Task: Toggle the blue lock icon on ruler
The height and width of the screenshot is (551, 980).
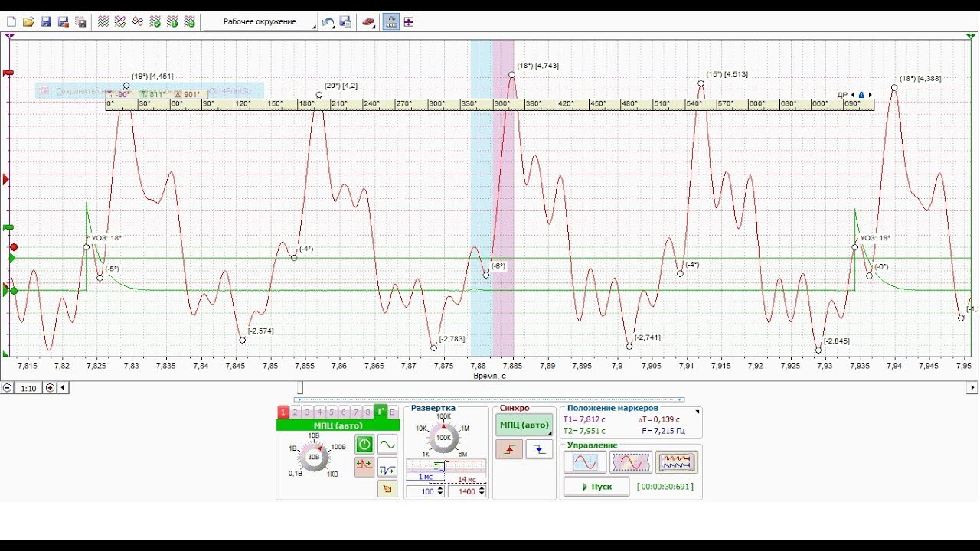Action: tap(861, 95)
